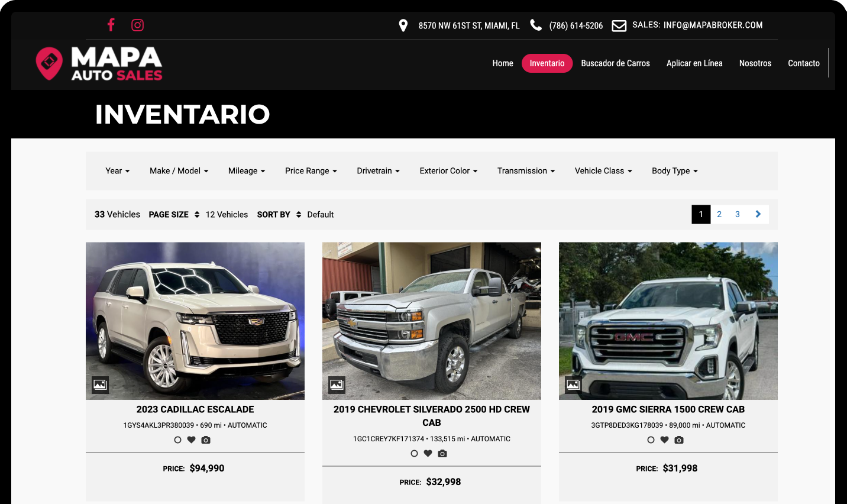This screenshot has width=847, height=504.
Task: Click VIN 1GC1CREY7KF171374 text
Action: coord(389,439)
